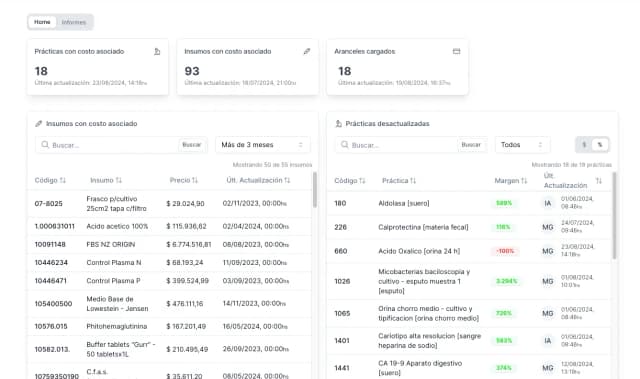Click IA avatar in Aldolasa row
Image resolution: width=640 pixels, height=379 pixels.
pyautogui.click(x=548, y=203)
